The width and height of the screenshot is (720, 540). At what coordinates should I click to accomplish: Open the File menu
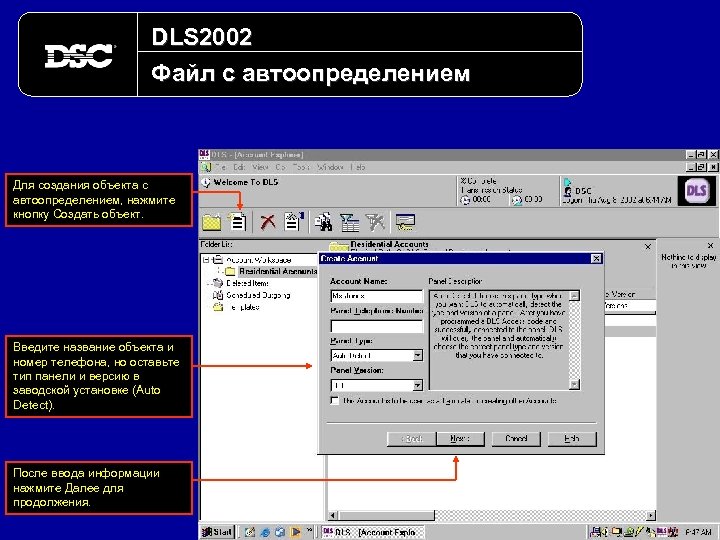pos(220,168)
